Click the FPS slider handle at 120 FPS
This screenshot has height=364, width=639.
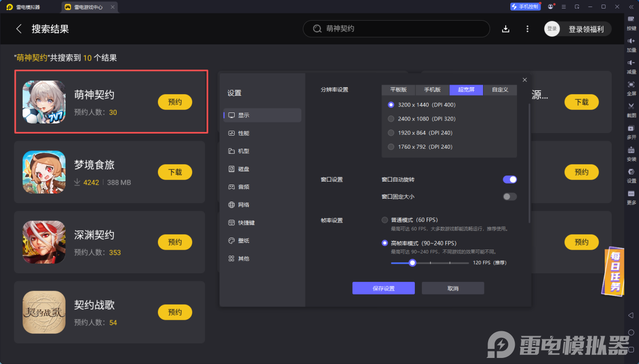[412, 263]
